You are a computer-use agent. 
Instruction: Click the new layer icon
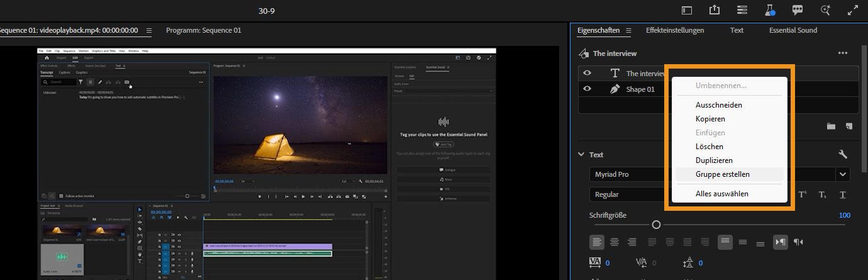point(849,126)
